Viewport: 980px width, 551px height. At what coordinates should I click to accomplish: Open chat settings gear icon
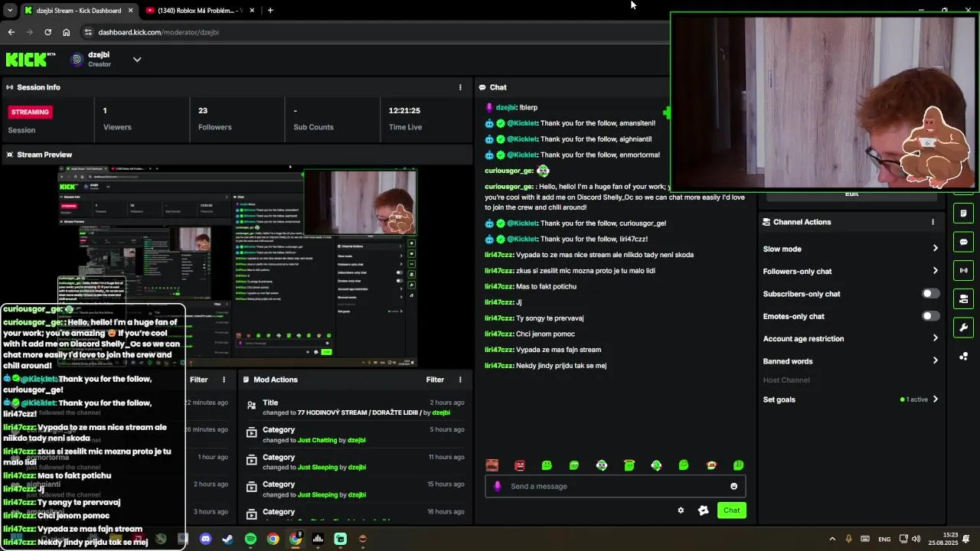click(681, 510)
